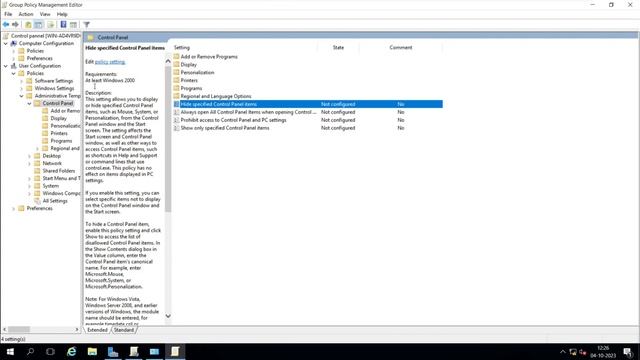The image size is (640, 360).
Task: Open the File menu
Action: pyautogui.click(x=8, y=14)
